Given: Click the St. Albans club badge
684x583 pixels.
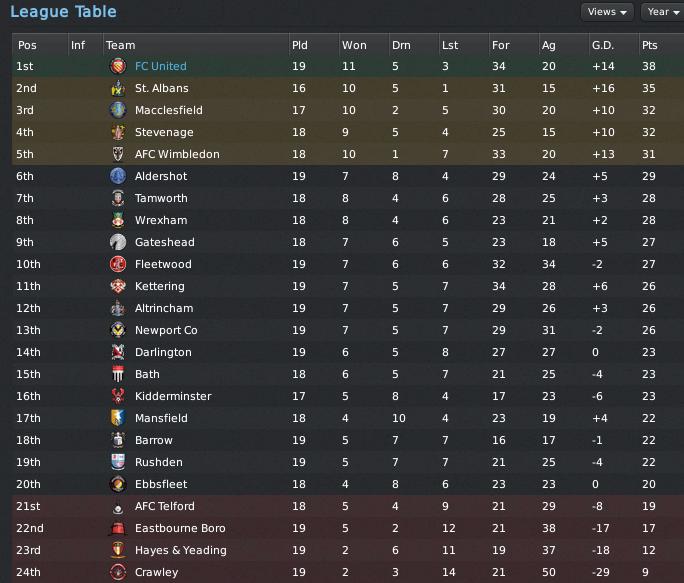Looking at the screenshot, I should 118,88.
